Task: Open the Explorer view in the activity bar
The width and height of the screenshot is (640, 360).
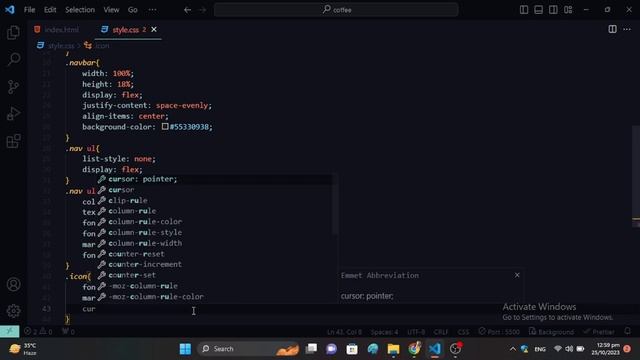Action: coord(13,33)
